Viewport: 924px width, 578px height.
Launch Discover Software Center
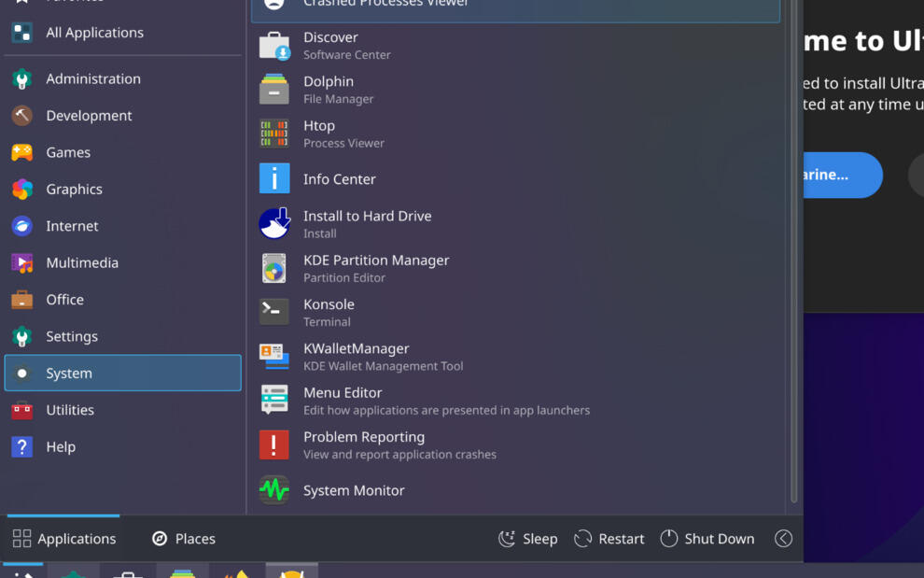point(515,46)
